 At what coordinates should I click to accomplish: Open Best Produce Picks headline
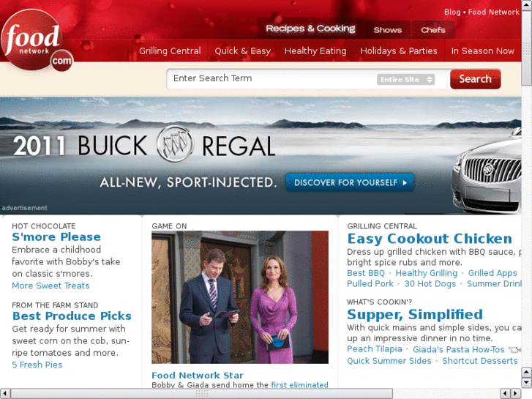(x=72, y=316)
